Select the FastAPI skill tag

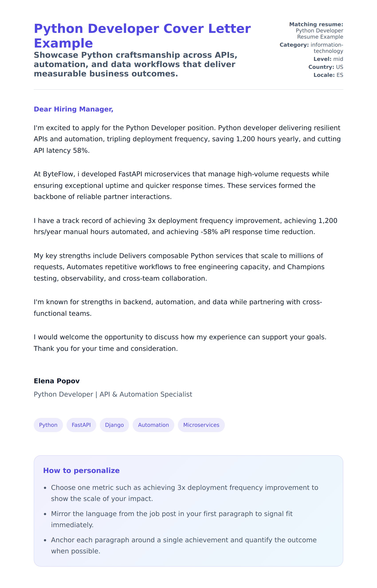coord(81,425)
